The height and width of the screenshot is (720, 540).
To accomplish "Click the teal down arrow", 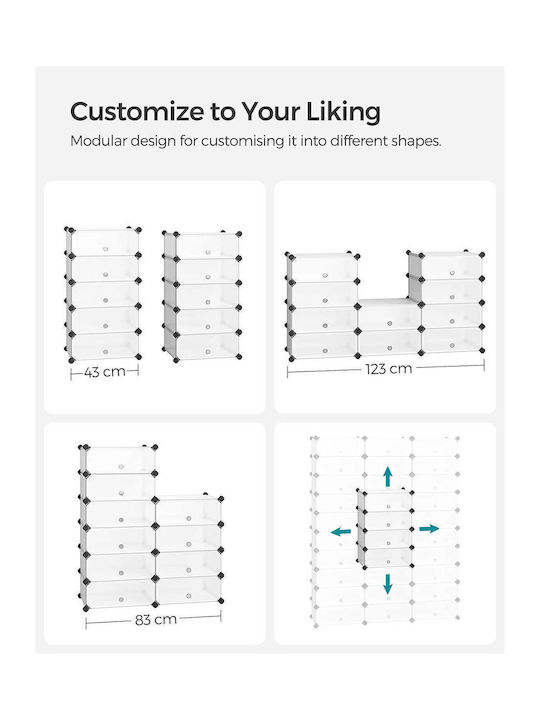I will pos(388,584).
